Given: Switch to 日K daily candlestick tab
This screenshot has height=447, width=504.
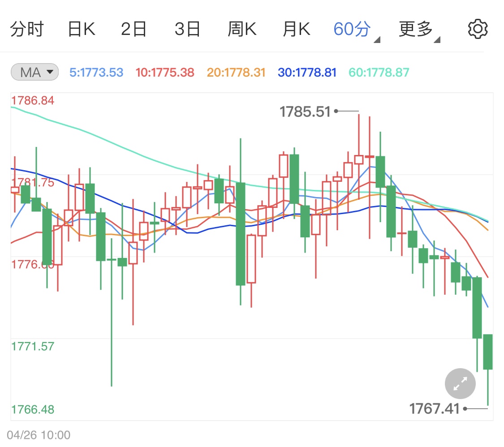Looking at the screenshot, I should point(82,29).
